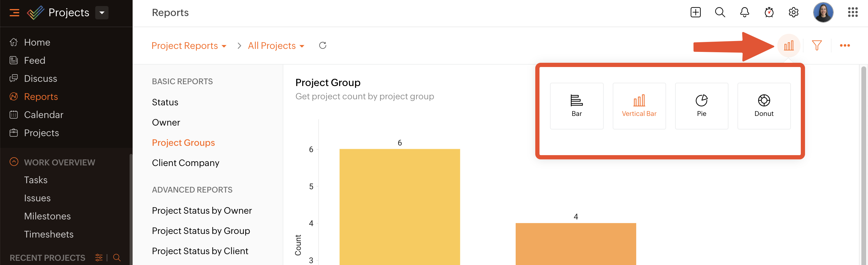Click the yellow bar with value 6
The image size is (868, 265).
point(400,207)
